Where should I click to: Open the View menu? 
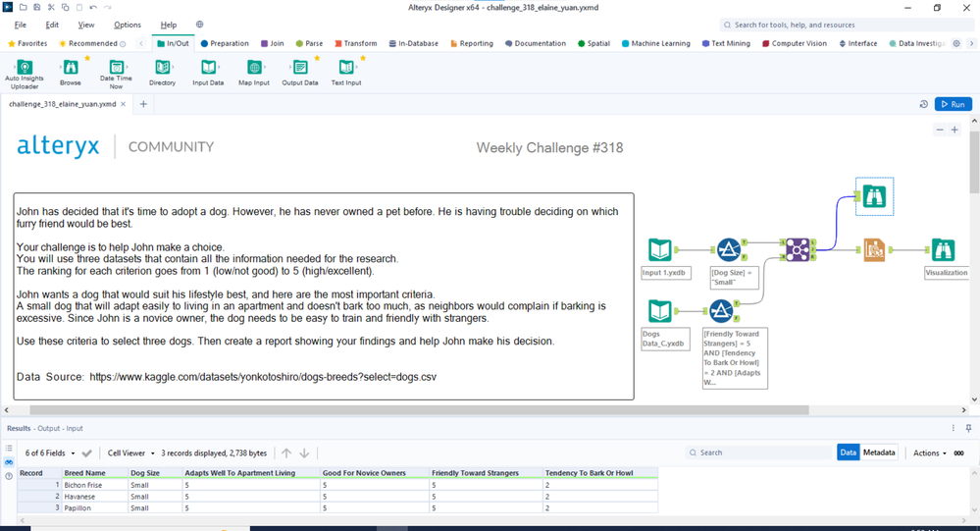click(86, 25)
